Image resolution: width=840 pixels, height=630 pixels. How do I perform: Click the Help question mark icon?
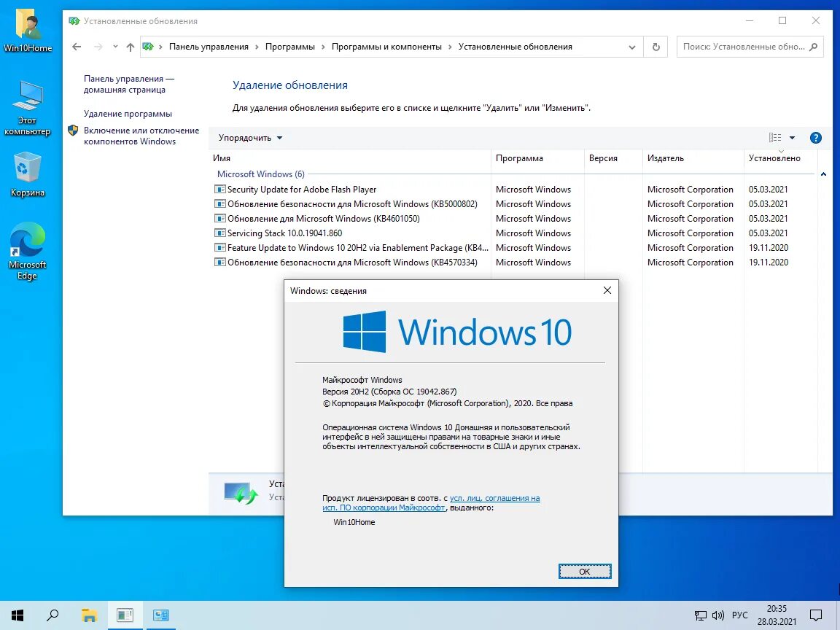[815, 137]
